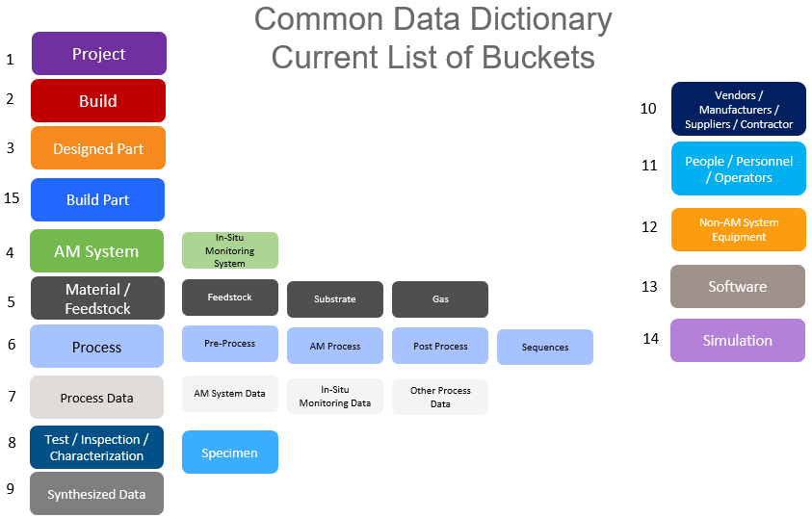Click the purple Simulation bucket
The width and height of the screenshot is (812, 518).
pyautogui.click(x=738, y=341)
